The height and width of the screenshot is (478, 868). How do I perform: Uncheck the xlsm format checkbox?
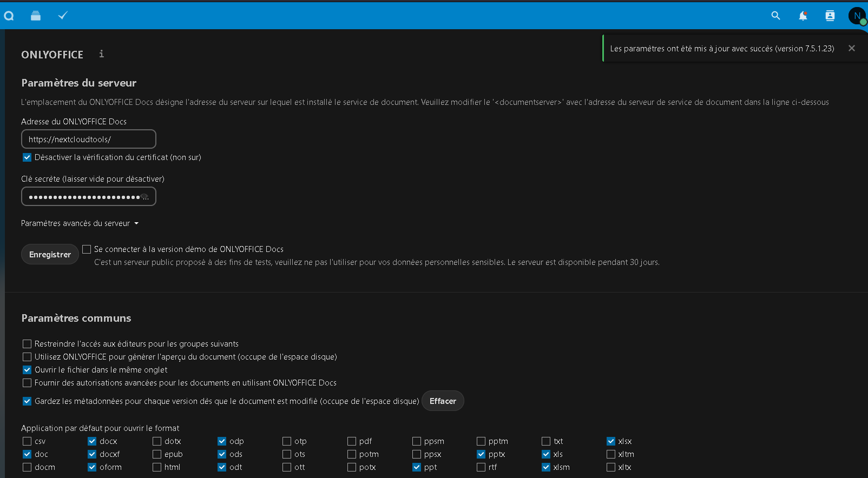(546, 467)
